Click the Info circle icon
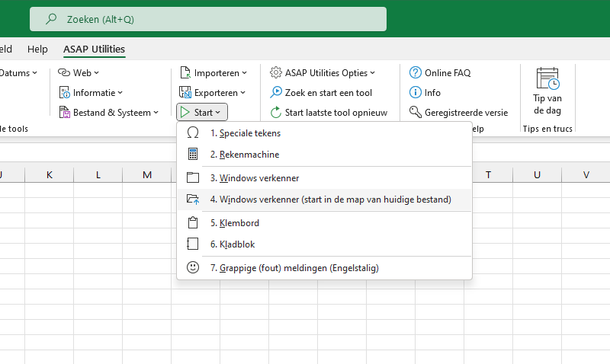Image resolution: width=610 pixels, height=364 pixels. (415, 92)
